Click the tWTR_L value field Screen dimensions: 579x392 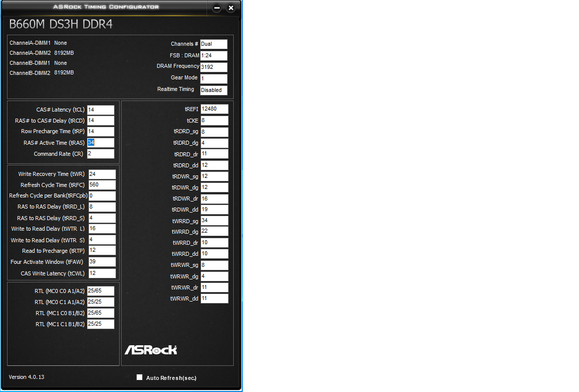(103, 229)
